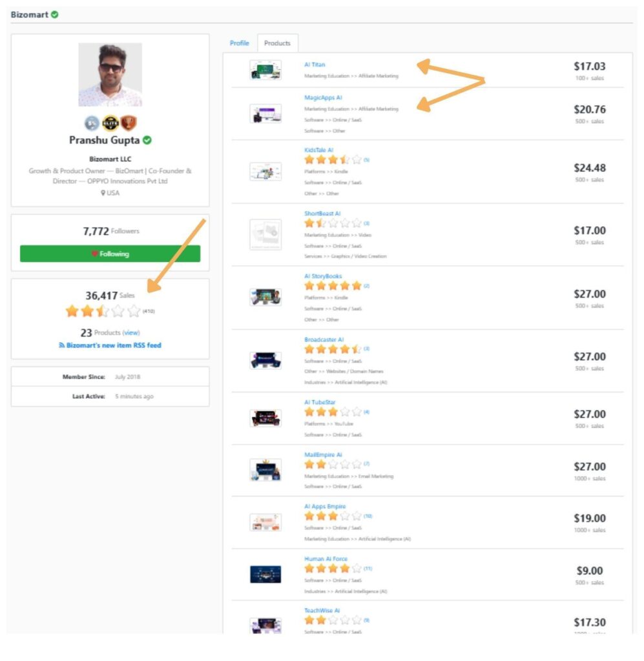
Task: Open the Human AI Force product link
Action: (x=326, y=559)
